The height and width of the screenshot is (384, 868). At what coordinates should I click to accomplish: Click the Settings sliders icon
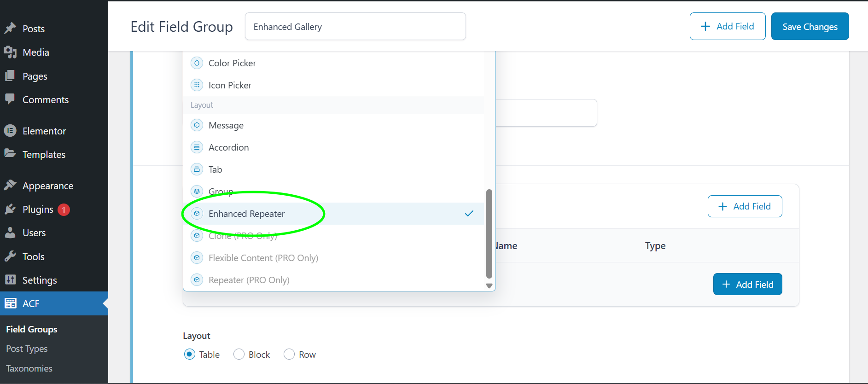point(10,280)
